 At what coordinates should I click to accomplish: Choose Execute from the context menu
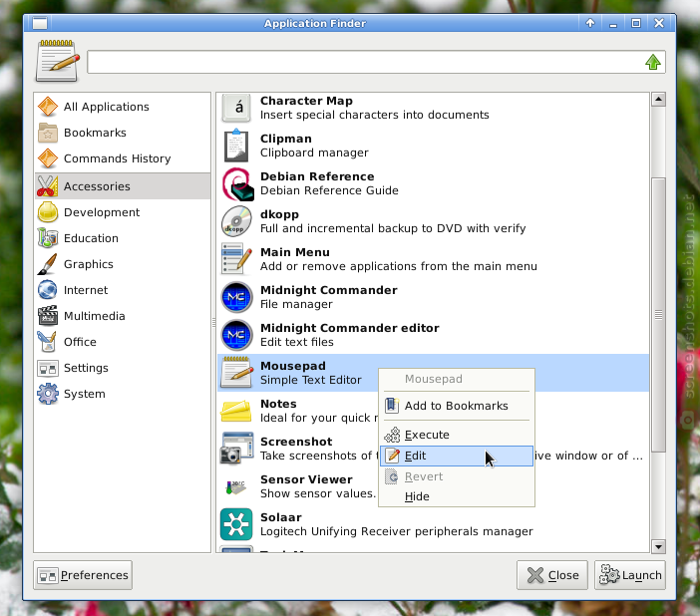pyautogui.click(x=457, y=435)
